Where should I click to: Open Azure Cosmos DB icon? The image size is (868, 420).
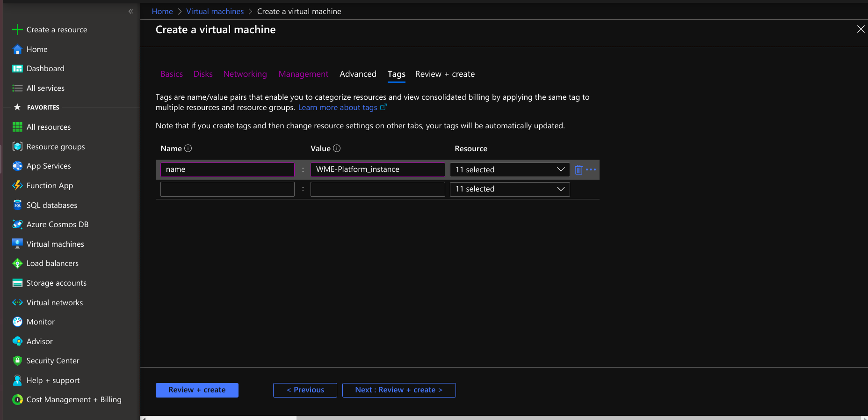click(17, 224)
